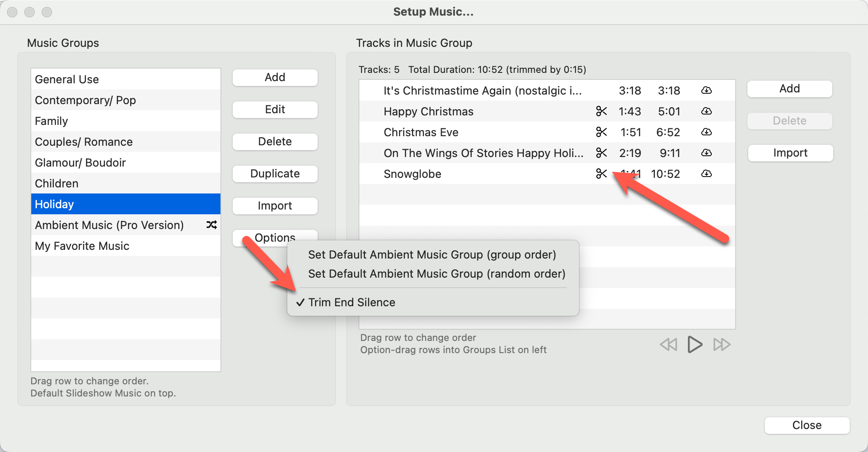
Task: Click scissors trim icon for Christmas Eve
Action: [x=601, y=132]
